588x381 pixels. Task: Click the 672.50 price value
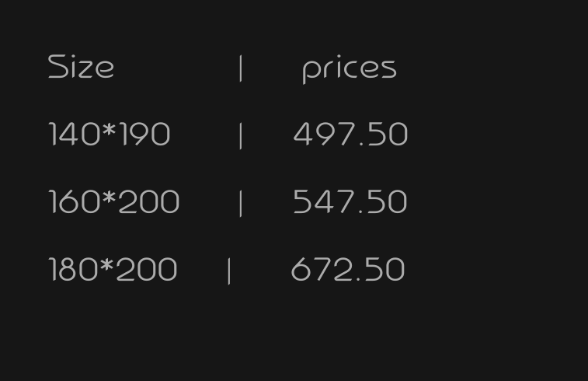347,271
